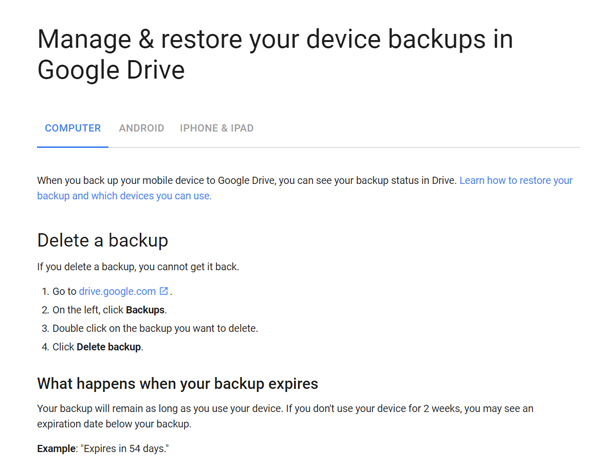Click the 'On the left, click' step text
The image size is (590, 468).
pyautogui.click(x=88, y=310)
